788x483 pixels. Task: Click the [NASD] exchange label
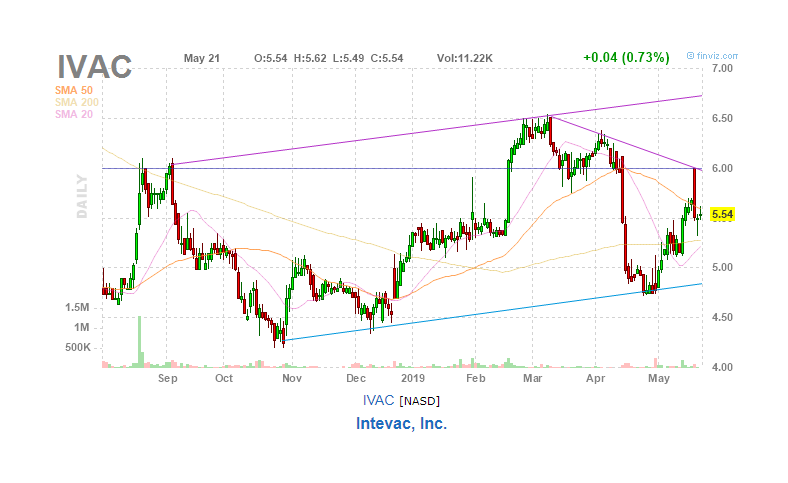coord(420,401)
